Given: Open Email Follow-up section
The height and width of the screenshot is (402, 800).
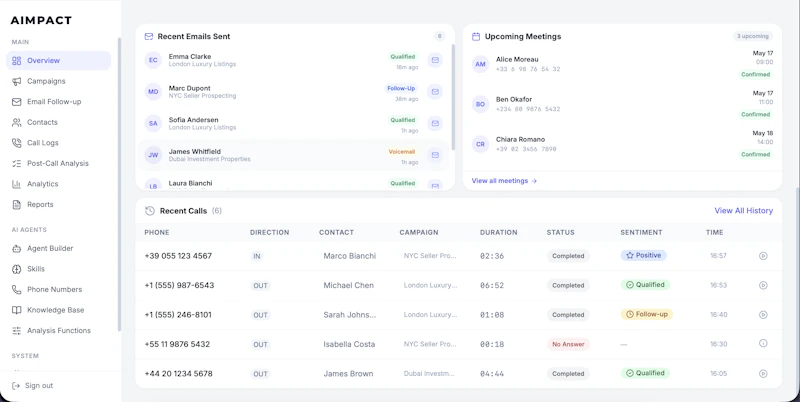Looking at the screenshot, I should [x=58, y=102].
